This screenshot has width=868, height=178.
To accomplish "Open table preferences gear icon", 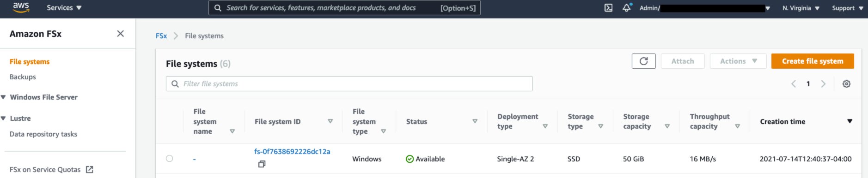I will (x=846, y=83).
